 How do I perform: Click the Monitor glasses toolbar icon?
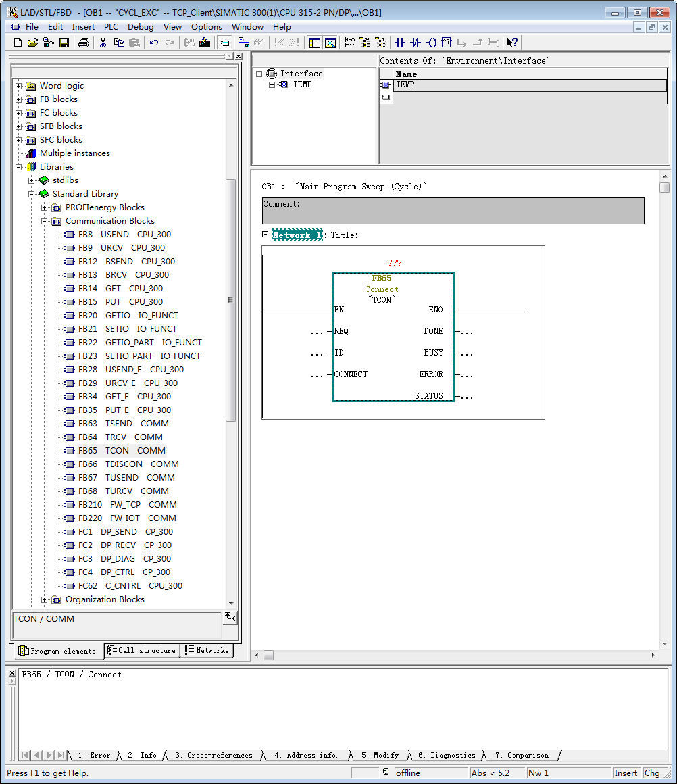tap(259, 43)
